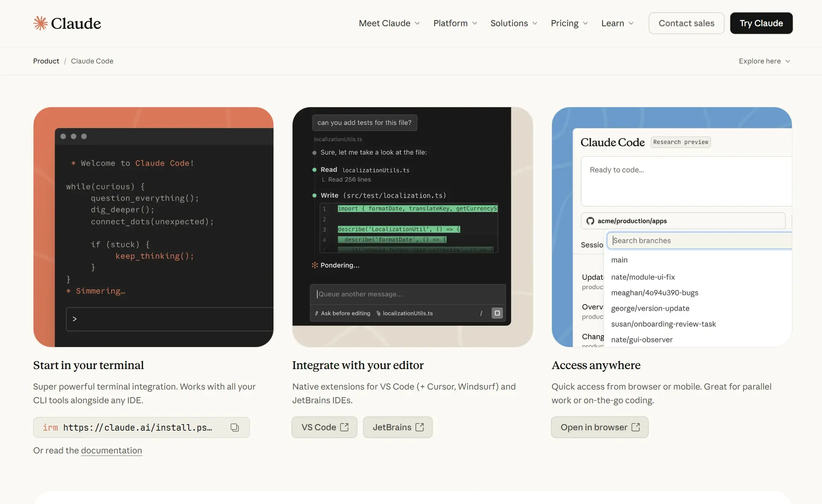The height and width of the screenshot is (504, 822).
Task: Copy the install command with copy icon
Action: 235,427
